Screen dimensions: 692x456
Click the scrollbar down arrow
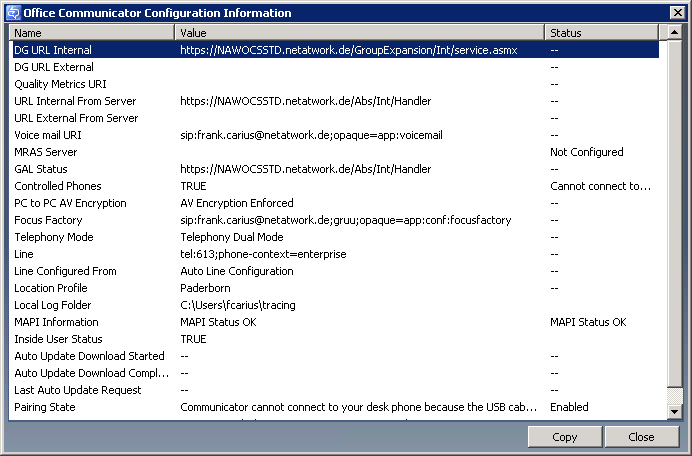pyautogui.click(x=674, y=412)
